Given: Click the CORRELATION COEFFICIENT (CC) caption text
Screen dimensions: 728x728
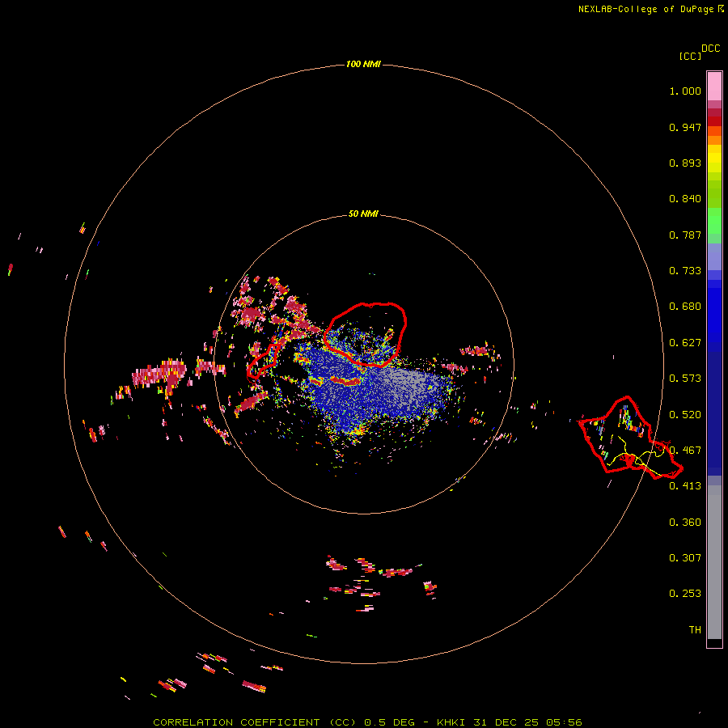Looking at the screenshot, I should coord(255,722).
